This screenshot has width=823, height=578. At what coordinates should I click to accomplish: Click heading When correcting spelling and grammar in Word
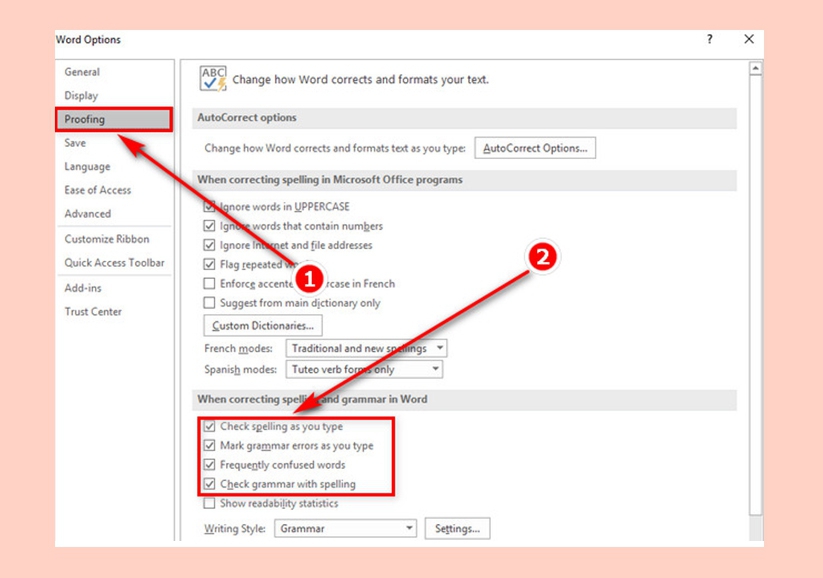(312, 399)
